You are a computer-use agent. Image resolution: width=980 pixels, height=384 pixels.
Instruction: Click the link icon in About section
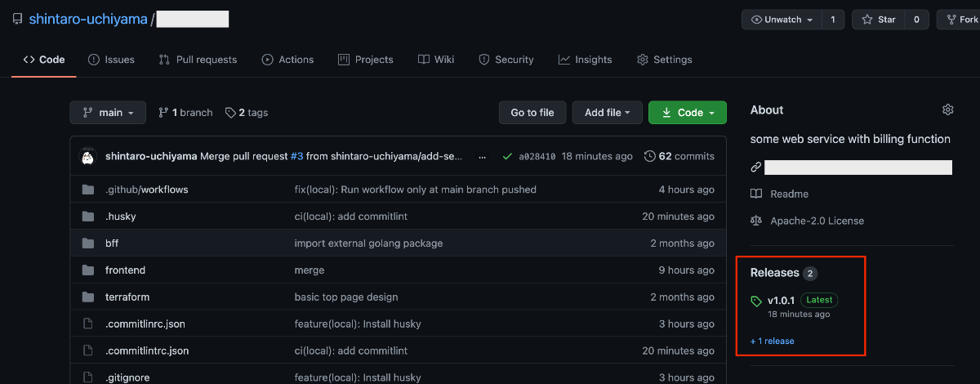pos(756,167)
